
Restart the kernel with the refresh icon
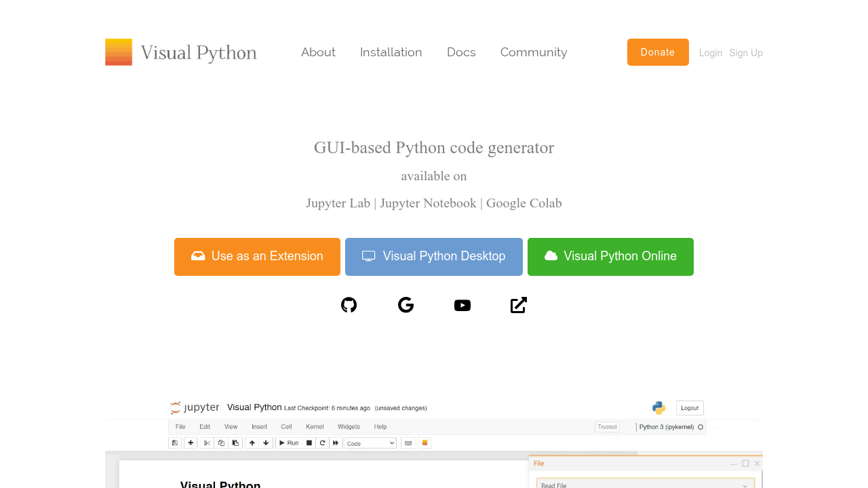click(322, 443)
